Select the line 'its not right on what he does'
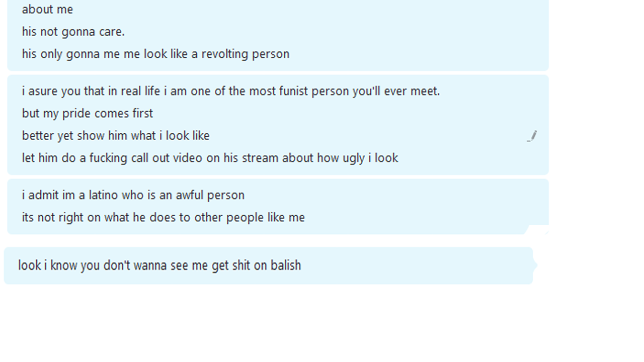The height and width of the screenshot is (362, 644). [x=163, y=217]
